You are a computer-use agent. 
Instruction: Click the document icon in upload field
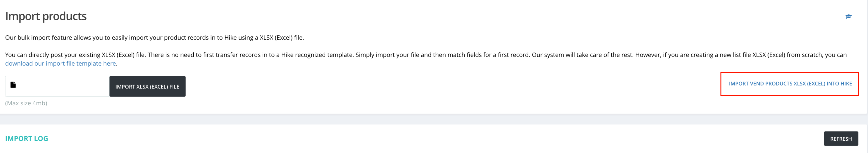(13, 85)
